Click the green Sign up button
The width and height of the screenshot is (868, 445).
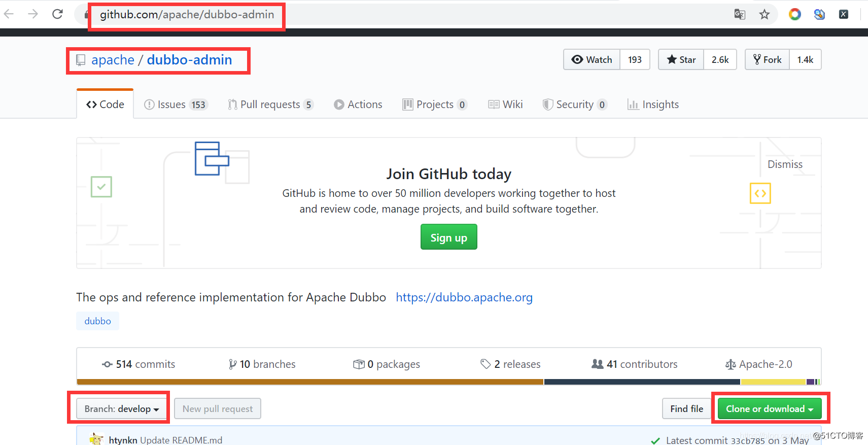point(449,237)
